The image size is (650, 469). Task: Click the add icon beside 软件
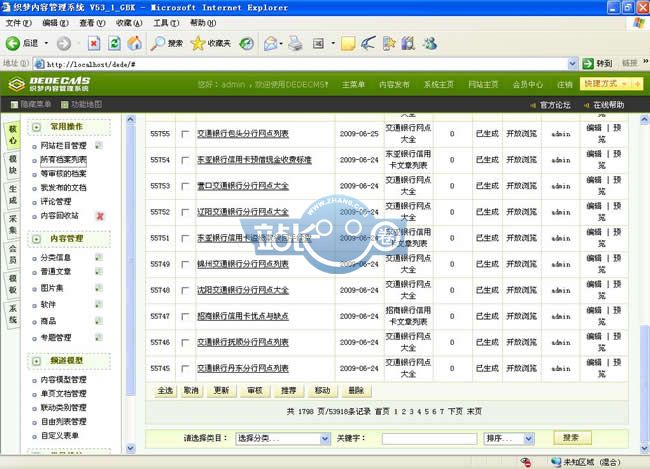click(98, 304)
